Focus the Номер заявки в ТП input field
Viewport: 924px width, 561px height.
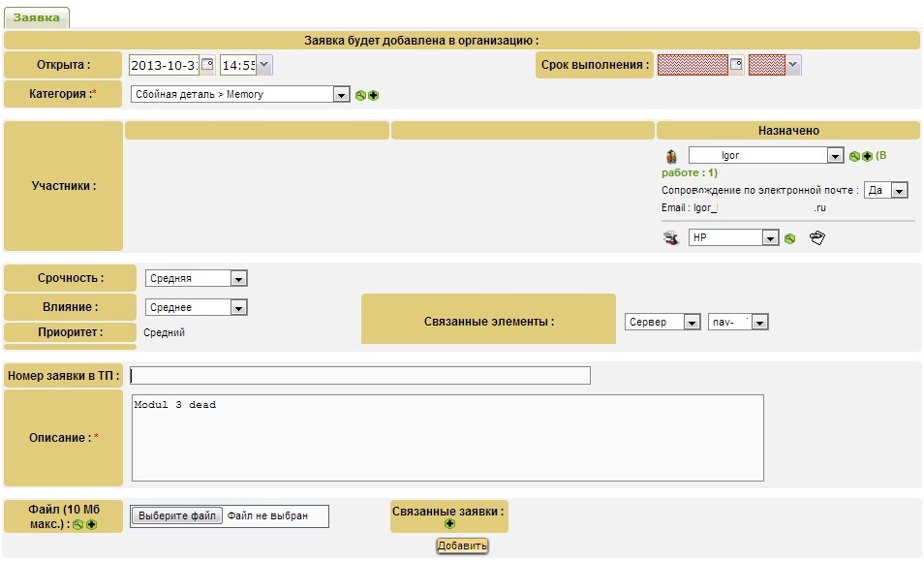point(360,375)
